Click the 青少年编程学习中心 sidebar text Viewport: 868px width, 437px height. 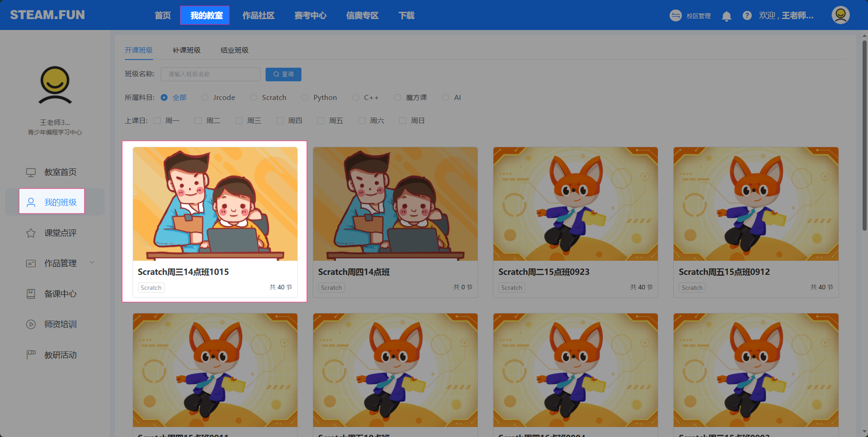[55, 132]
